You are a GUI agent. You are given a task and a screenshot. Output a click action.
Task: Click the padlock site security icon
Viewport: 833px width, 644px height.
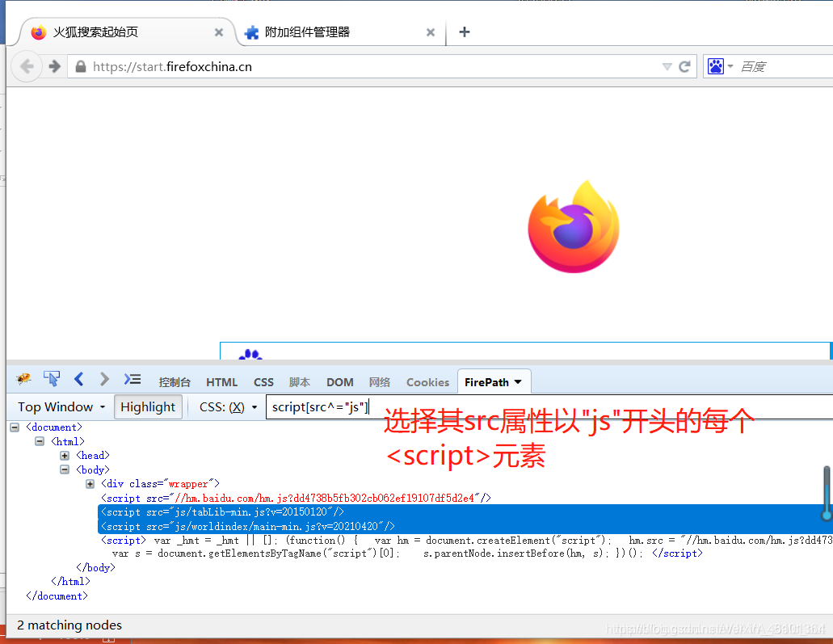pos(81,66)
